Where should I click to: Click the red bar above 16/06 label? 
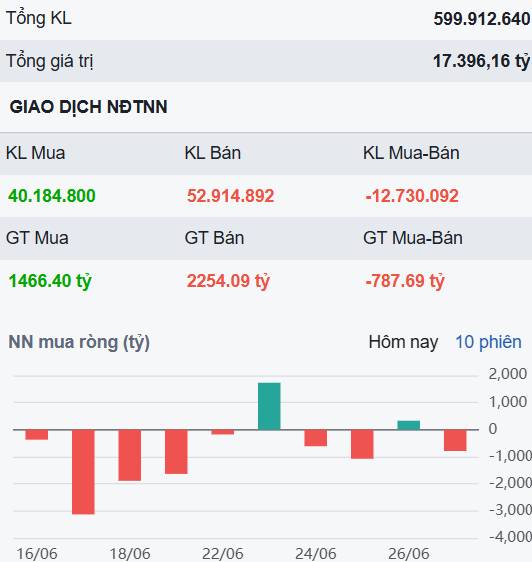[37, 434]
